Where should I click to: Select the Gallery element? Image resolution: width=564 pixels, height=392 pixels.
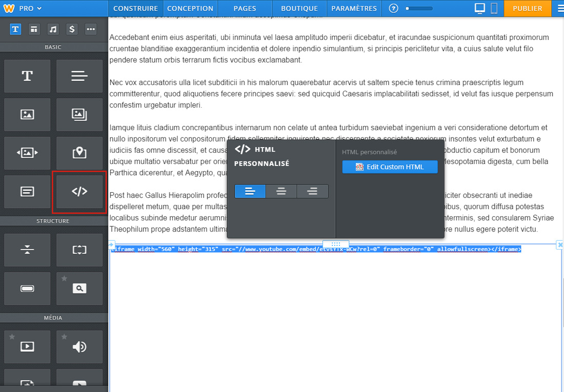(79, 115)
